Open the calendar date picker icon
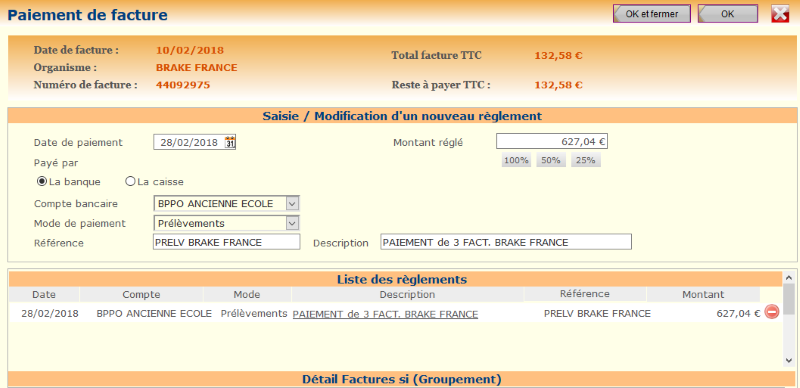 230,142
